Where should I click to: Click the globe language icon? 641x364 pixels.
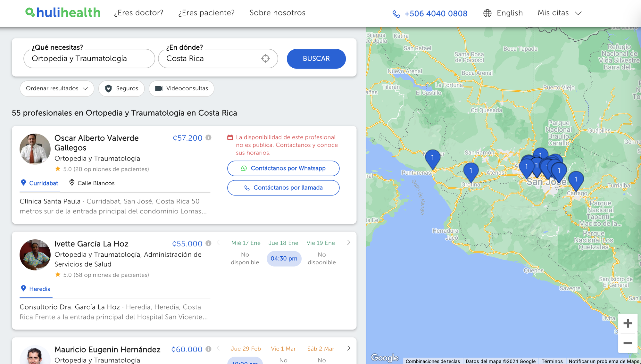click(x=487, y=13)
